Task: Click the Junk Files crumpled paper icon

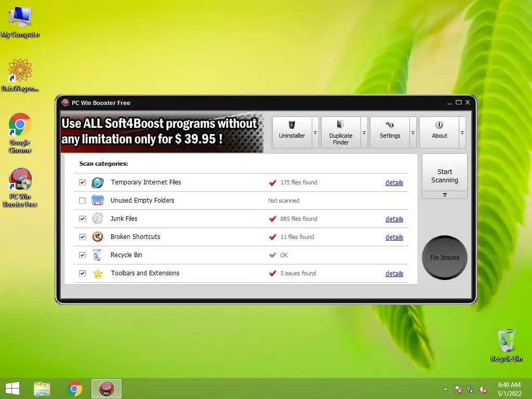Action: [98, 219]
